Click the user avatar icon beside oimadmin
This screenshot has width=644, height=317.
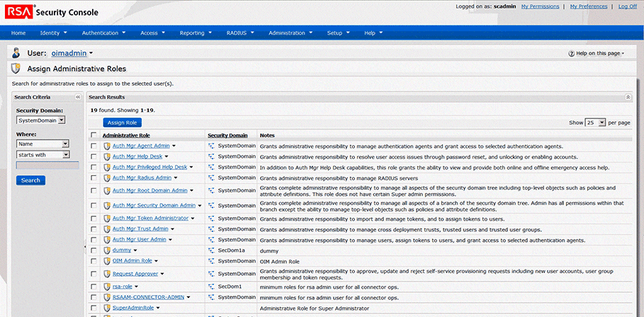(16, 53)
